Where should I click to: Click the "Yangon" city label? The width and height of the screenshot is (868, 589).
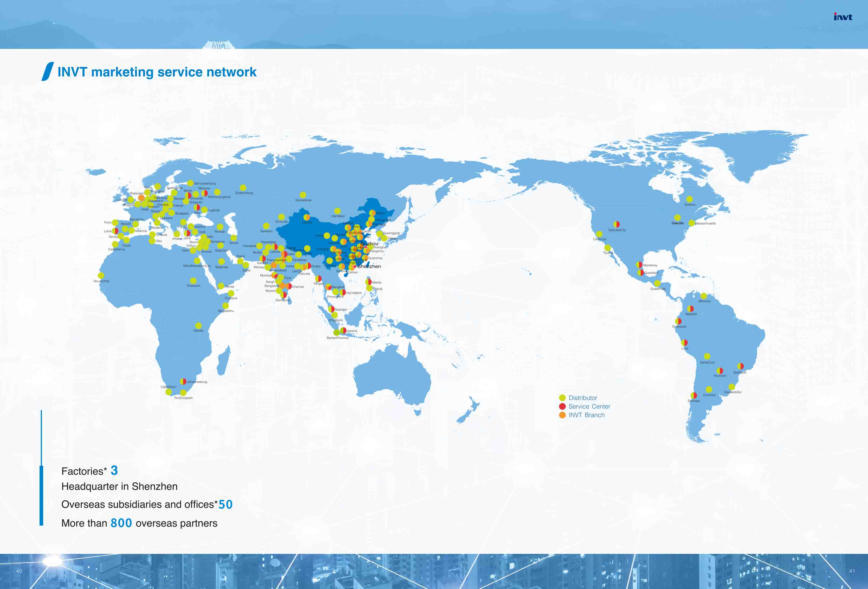click(318, 284)
